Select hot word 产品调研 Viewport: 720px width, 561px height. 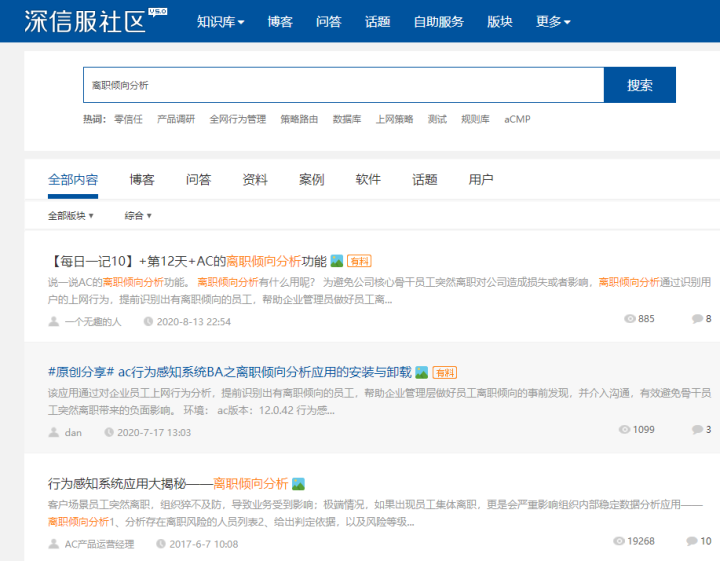(x=176, y=119)
